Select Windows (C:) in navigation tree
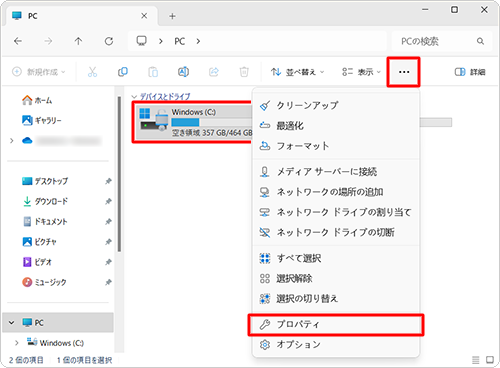This screenshot has height=368, width=500. click(x=55, y=342)
